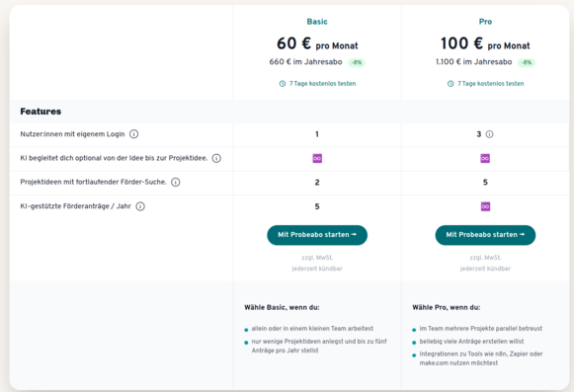The height and width of the screenshot is (392, 574).
Task: Click the Basic plan title
Action: 317,22
